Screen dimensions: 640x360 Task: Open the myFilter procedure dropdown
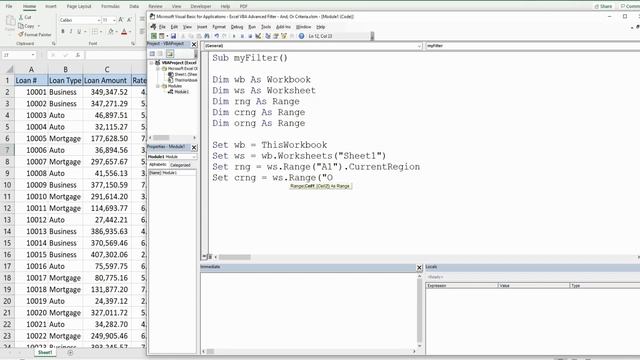533,46
